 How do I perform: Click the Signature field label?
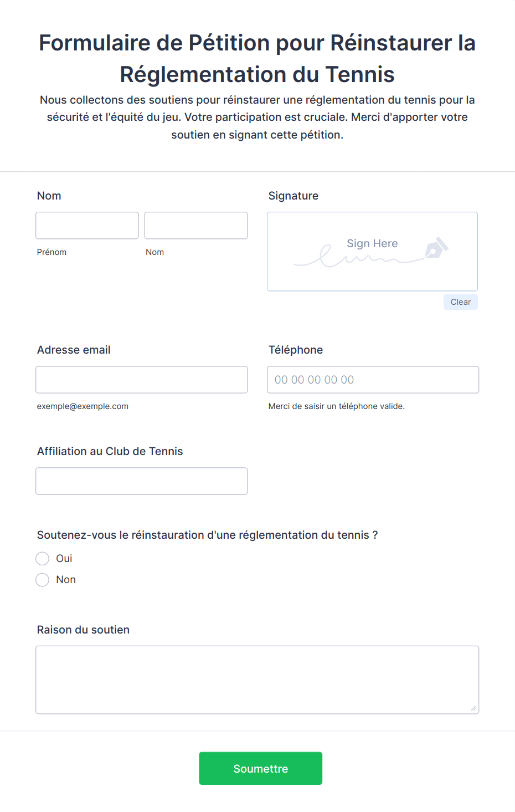point(293,196)
